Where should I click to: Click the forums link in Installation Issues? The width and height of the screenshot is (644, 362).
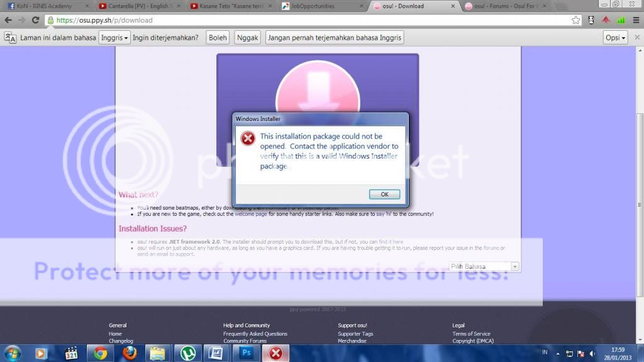(x=491, y=248)
